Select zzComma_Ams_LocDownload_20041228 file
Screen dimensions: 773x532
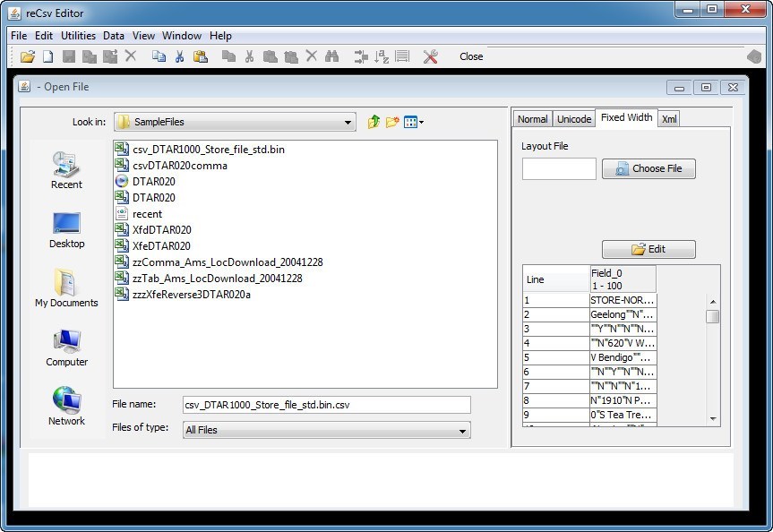tap(219, 262)
